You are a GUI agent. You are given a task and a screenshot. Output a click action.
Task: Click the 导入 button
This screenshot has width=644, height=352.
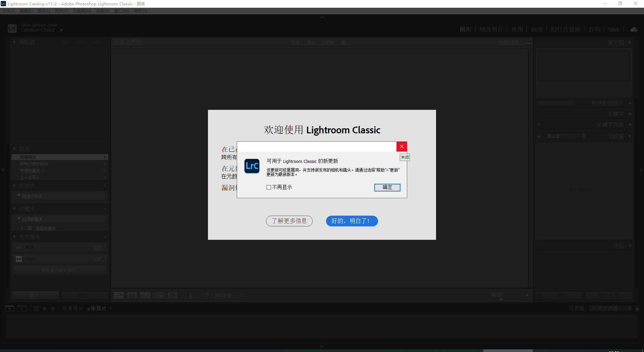pyautogui.click(x=36, y=296)
